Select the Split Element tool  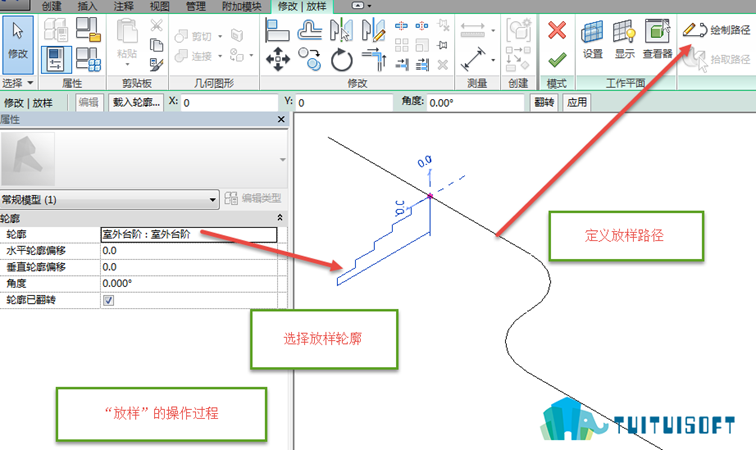coord(401,26)
